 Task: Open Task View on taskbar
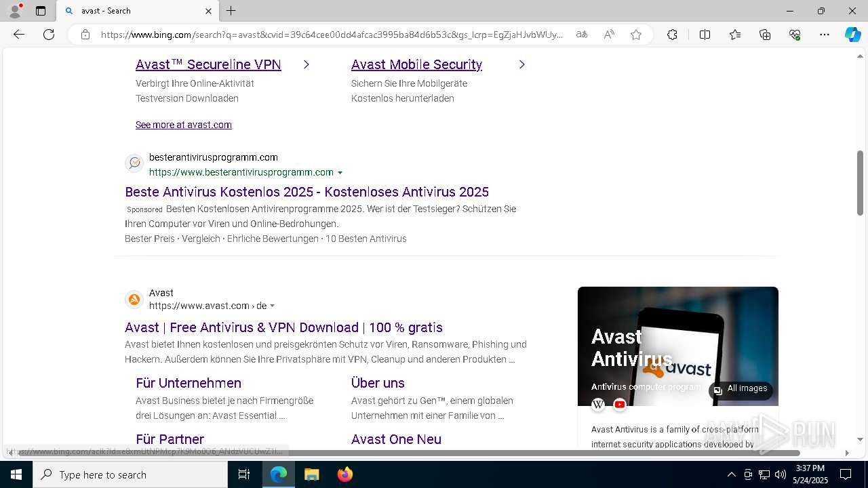pyautogui.click(x=244, y=474)
